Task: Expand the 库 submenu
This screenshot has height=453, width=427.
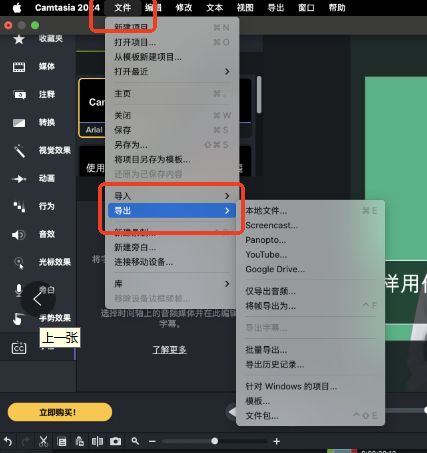Action: click(172, 284)
